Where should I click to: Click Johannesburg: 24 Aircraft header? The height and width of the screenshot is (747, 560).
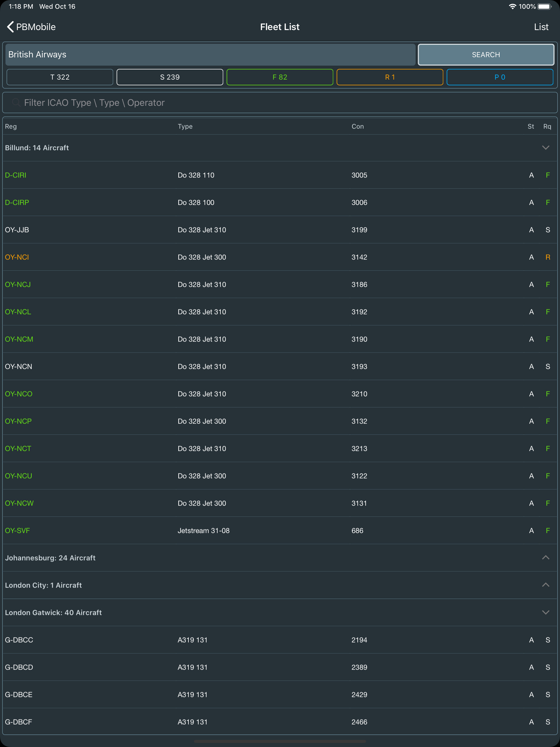pos(280,558)
